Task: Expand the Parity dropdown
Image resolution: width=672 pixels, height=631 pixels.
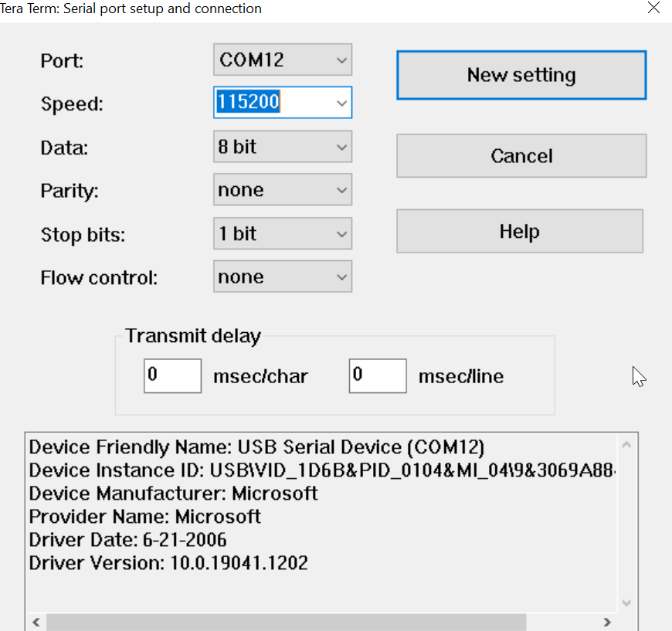Action: point(282,190)
